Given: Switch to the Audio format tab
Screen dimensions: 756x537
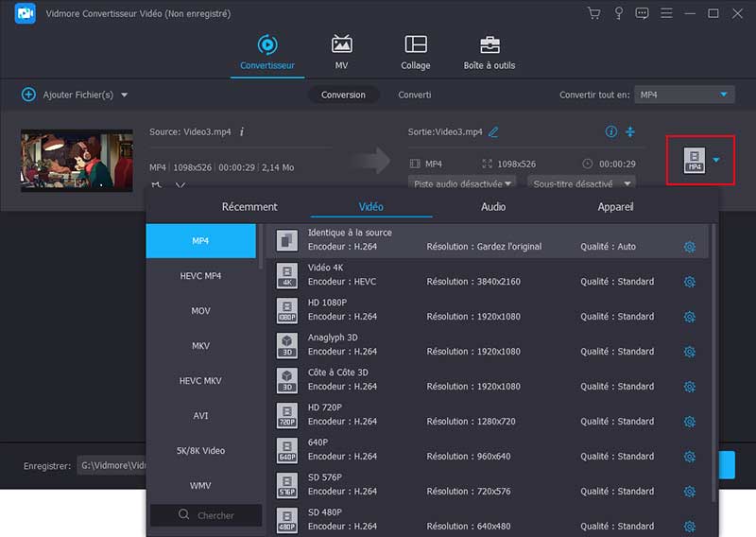Looking at the screenshot, I should [493, 206].
